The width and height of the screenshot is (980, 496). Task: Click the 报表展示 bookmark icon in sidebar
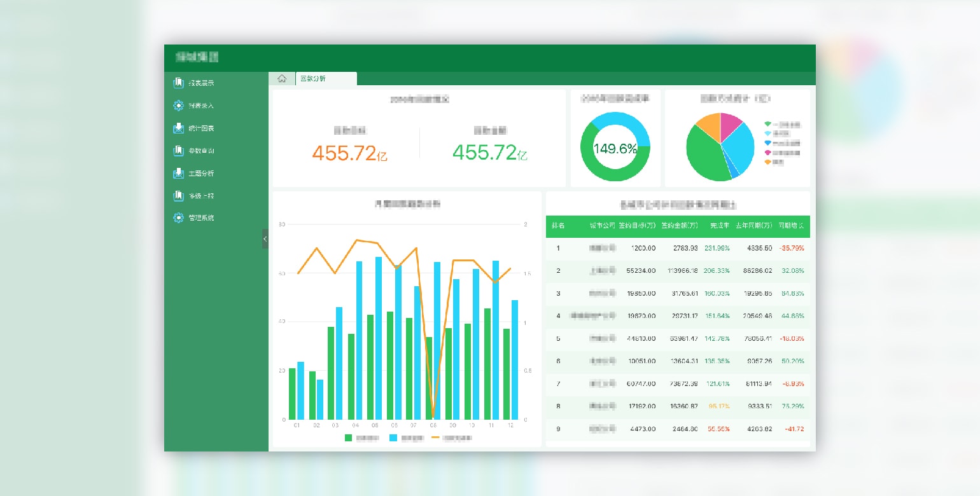[179, 83]
